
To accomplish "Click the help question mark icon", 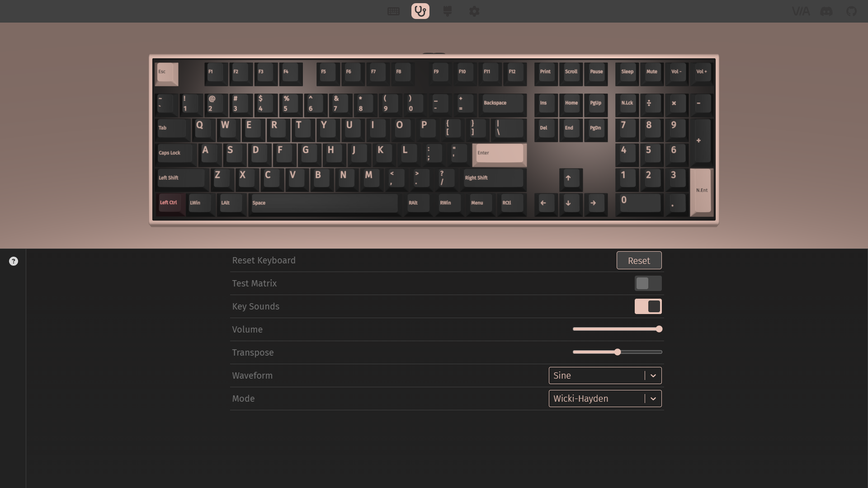I will [x=14, y=261].
